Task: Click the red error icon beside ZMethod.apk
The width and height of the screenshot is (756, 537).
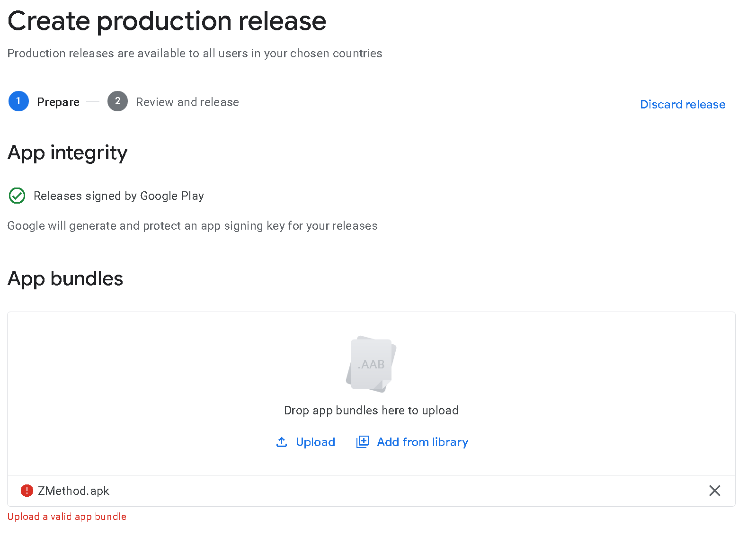Action: point(27,491)
